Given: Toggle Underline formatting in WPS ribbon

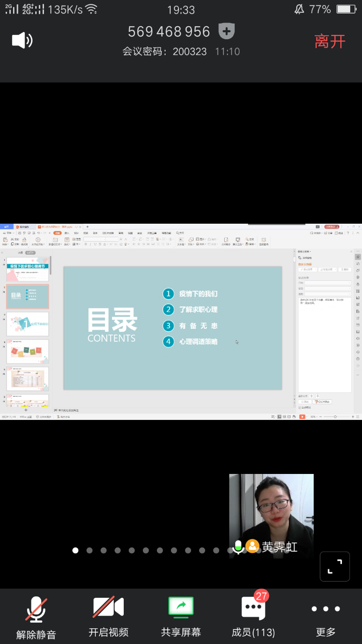Looking at the screenshot, I should [95, 244].
